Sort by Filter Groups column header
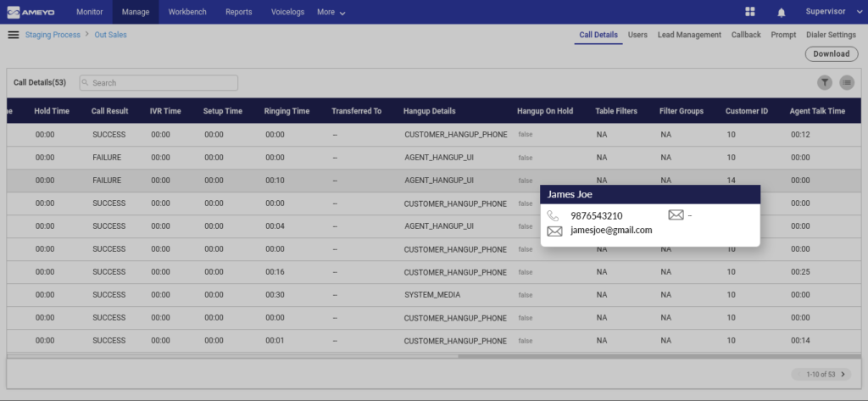This screenshot has width=868, height=401. coord(682,111)
